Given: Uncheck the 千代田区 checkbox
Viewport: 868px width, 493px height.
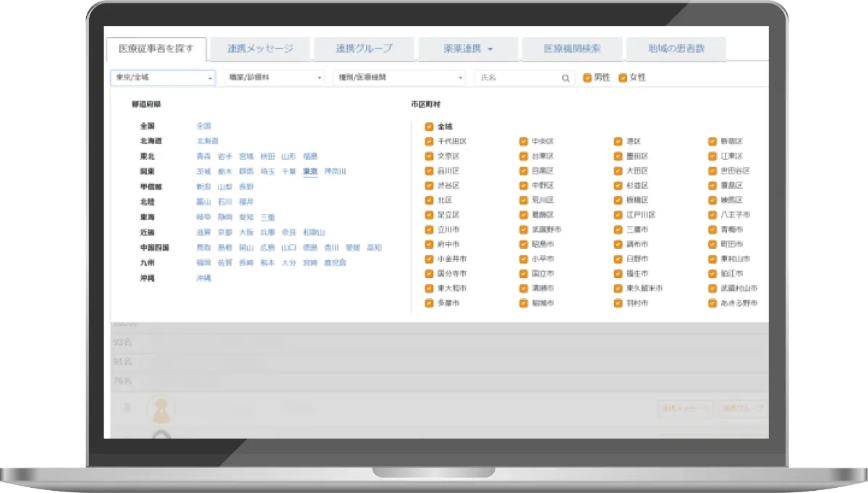Looking at the screenshot, I should [x=429, y=141].
